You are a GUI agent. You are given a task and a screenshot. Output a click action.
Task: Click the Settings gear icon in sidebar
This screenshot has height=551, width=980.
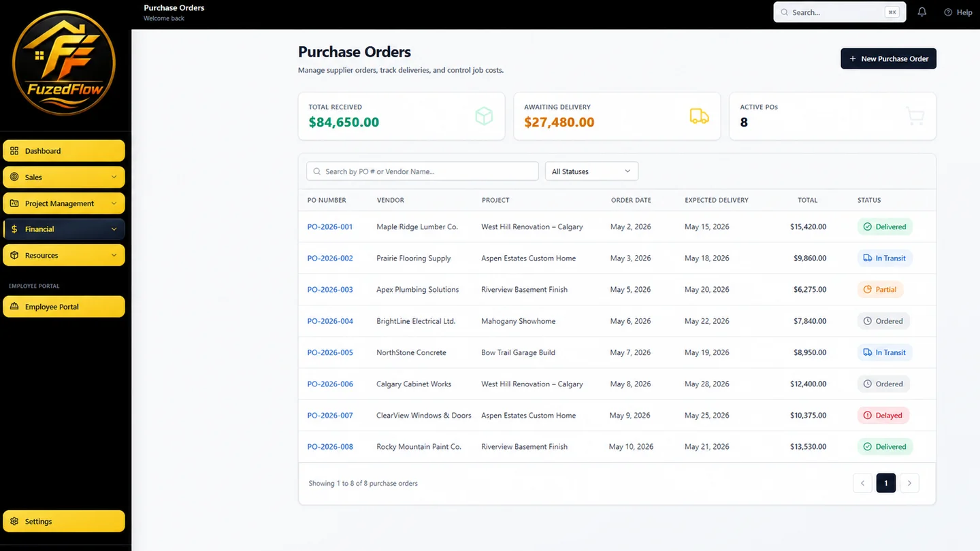point(14,522)
